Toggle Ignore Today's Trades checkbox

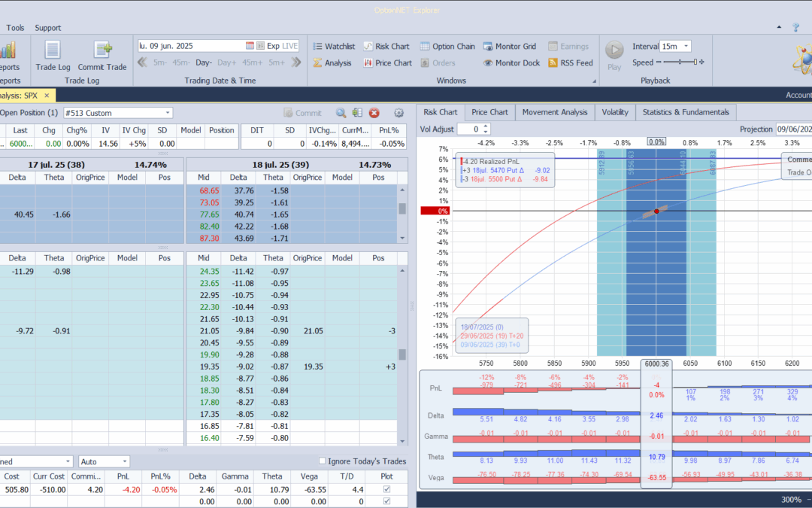click(322, 461)
